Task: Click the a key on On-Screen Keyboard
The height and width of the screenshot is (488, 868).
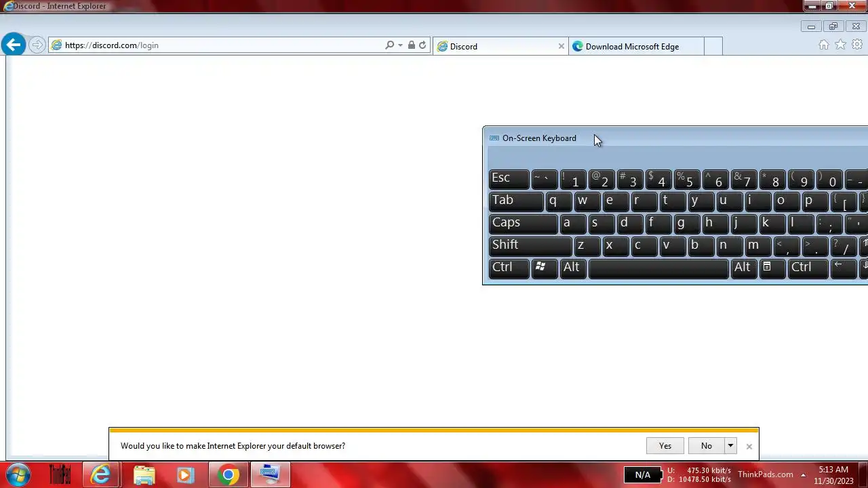Action: click(x=572, y=224)
